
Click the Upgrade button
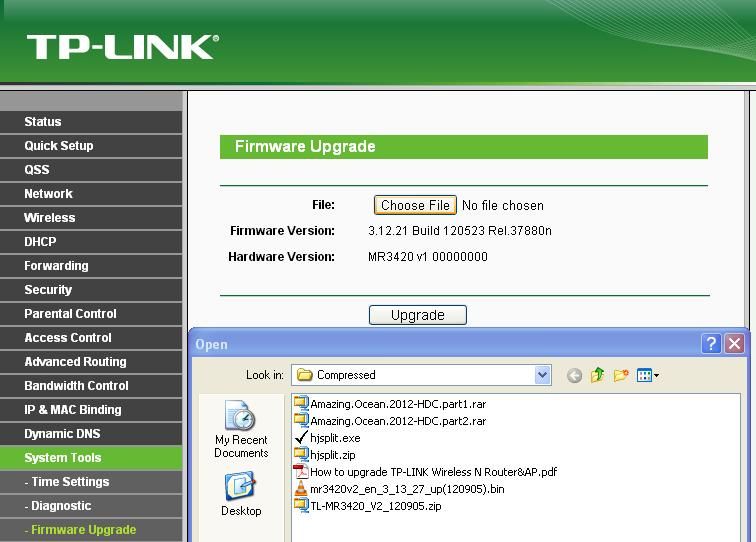click(417, 315)
